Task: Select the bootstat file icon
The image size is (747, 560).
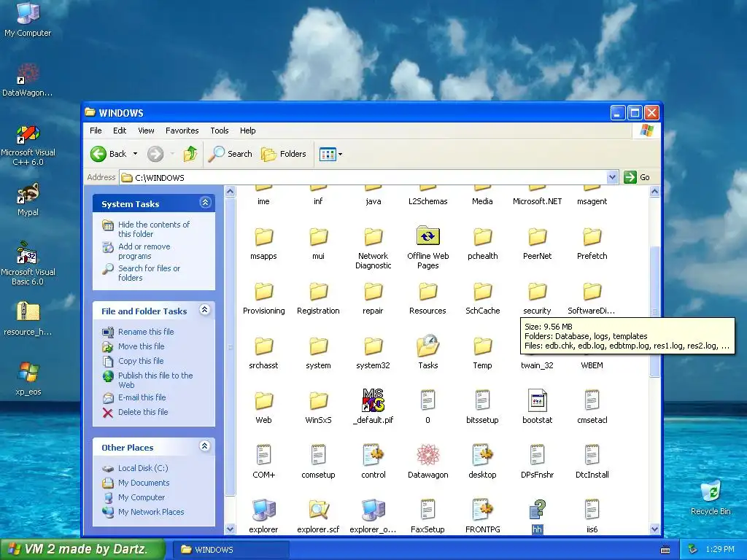Action: 537,400
